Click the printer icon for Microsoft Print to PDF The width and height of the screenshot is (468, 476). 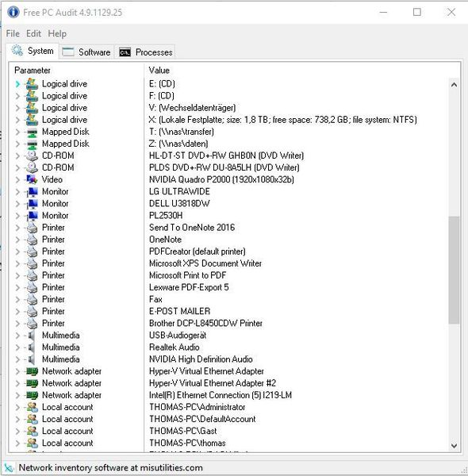[x=32, y=275]
